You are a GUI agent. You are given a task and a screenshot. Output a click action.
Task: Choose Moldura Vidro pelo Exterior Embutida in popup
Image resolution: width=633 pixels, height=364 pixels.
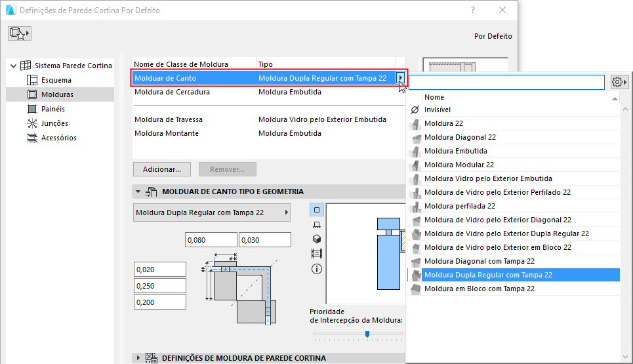tap(514, 178)
